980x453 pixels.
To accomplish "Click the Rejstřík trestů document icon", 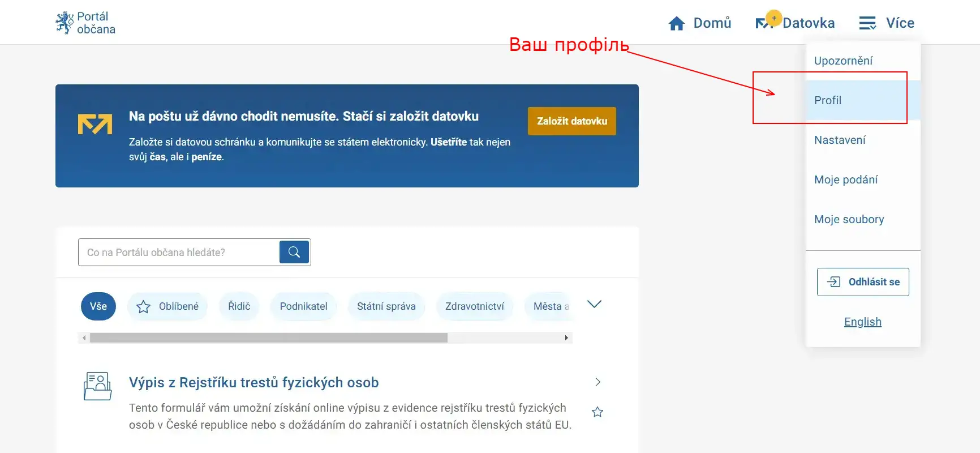I will (97, 386).
